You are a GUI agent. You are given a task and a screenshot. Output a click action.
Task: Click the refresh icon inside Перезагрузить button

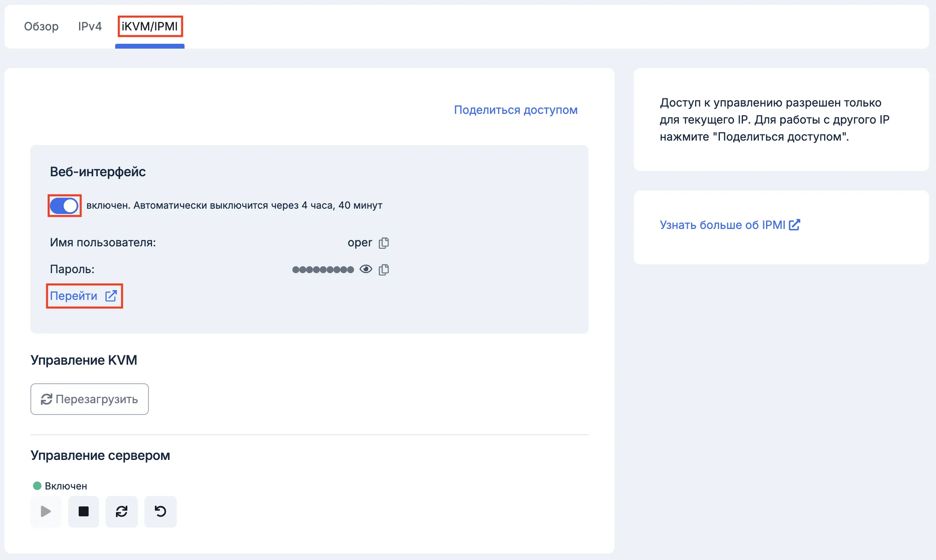(46, 399)
